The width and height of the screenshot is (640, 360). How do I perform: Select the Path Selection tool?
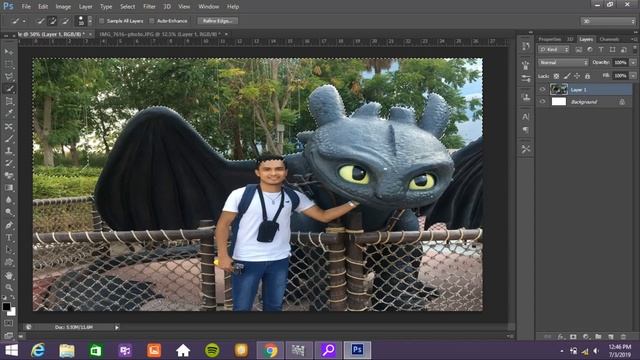point(9,249)
